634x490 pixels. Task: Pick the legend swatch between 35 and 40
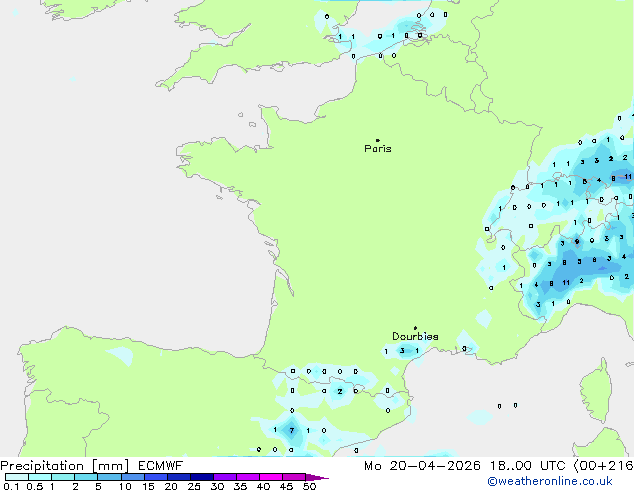(247, 477)
